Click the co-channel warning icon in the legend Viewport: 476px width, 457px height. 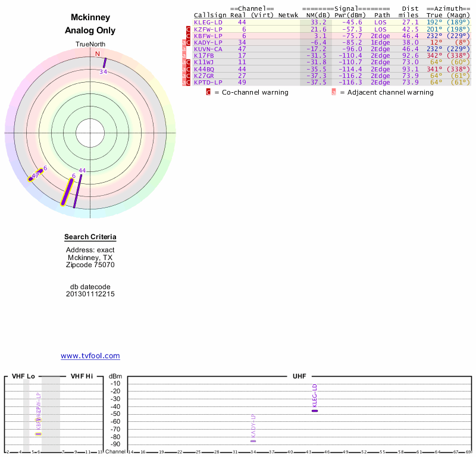click(208, 92)
